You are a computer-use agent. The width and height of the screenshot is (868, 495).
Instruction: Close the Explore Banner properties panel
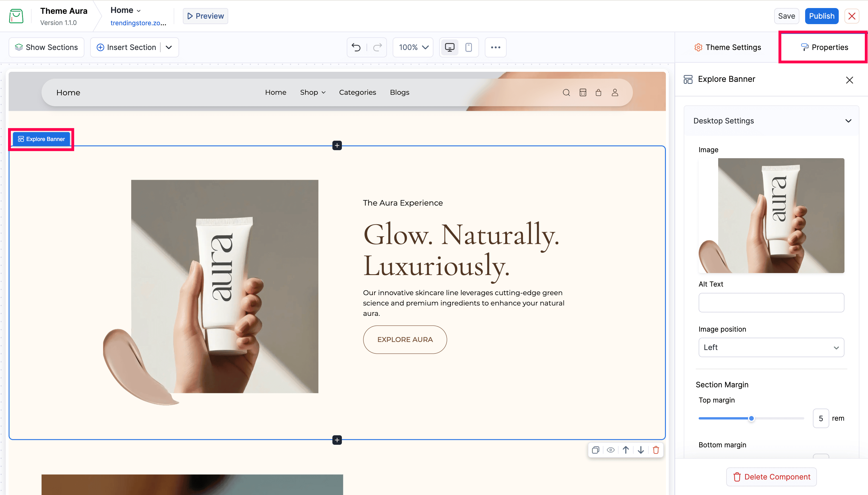(849, 80)
